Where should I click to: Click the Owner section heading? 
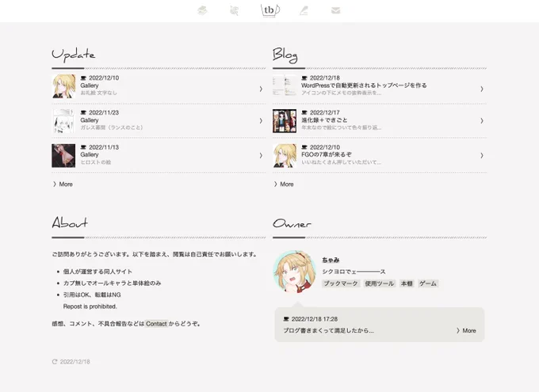coord(292,224)
